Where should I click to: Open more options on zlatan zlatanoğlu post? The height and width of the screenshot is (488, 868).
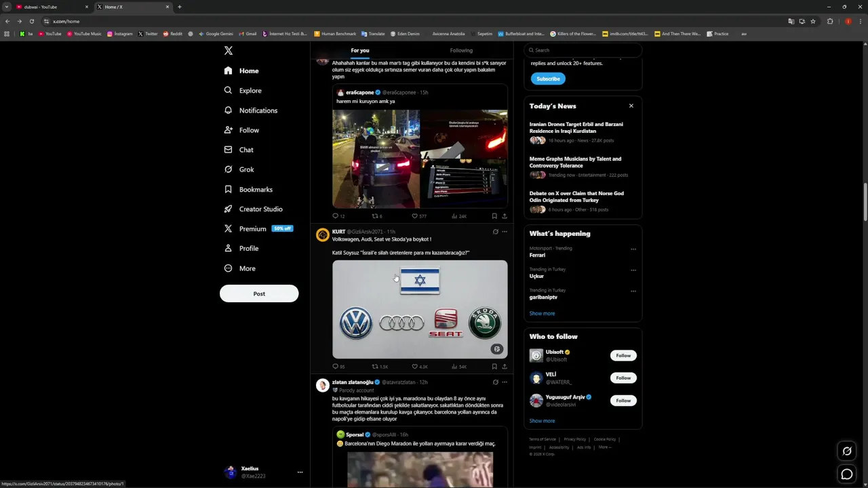click(x=504, y=382)
